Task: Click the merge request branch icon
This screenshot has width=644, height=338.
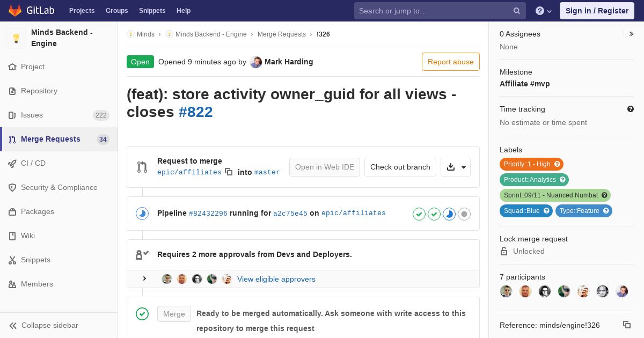Action: (142, 167)
